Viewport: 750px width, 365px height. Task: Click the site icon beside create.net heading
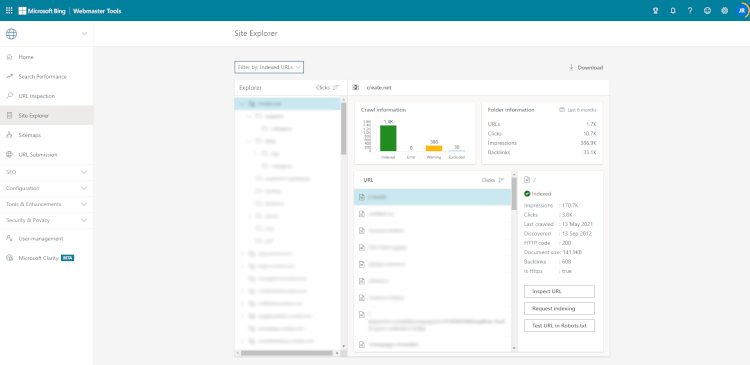tap(355, 88)
